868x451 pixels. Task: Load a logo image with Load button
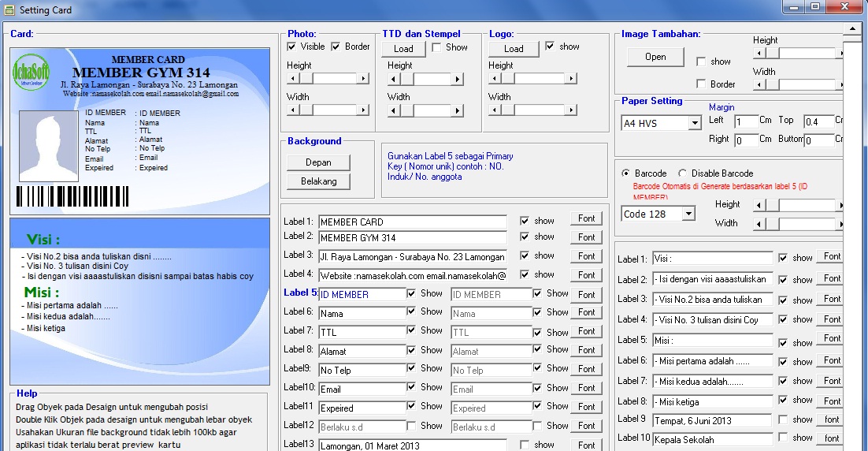point(513,48)
